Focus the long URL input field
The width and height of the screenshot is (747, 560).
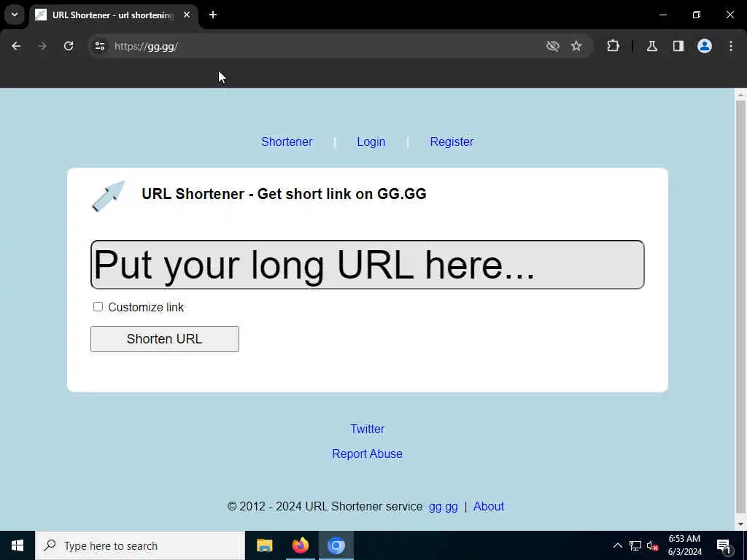coord(368,265)
